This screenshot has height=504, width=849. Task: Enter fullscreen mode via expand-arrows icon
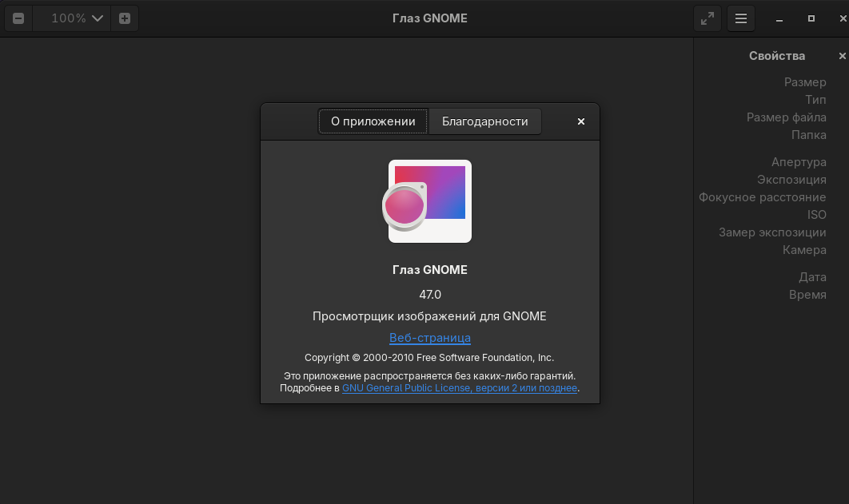pos(707,19)
